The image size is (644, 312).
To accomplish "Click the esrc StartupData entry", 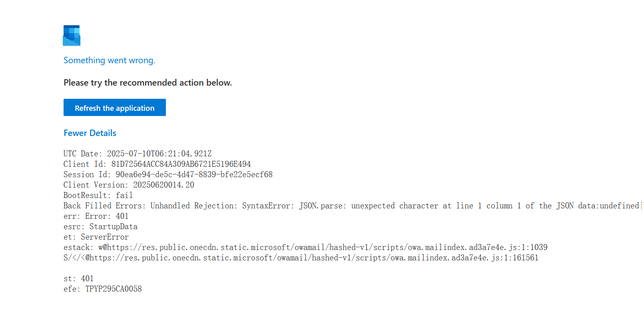I will (x=100, y=226).
